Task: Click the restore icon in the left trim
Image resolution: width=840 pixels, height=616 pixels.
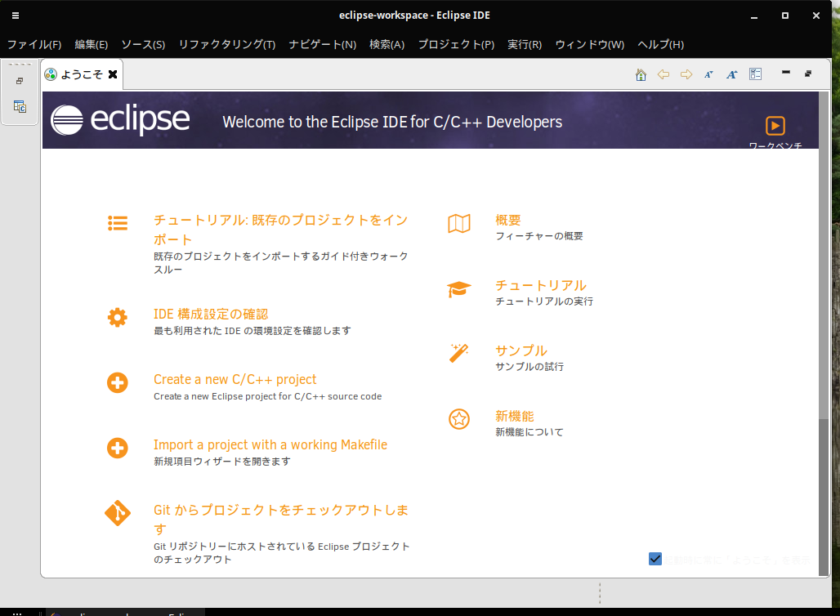Action: point(20,81)
